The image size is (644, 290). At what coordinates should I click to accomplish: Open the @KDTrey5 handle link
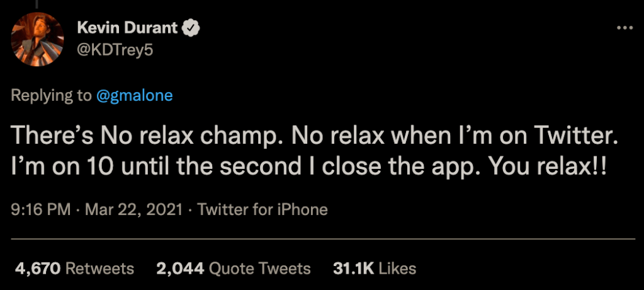click(x=115, y=50)
